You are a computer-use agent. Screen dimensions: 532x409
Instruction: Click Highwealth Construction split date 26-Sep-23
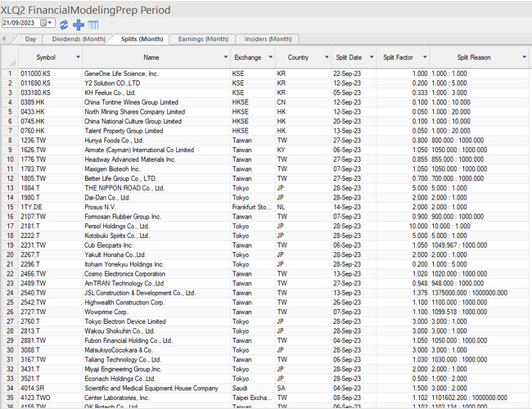pyautogui.click(x=354, y=302)
